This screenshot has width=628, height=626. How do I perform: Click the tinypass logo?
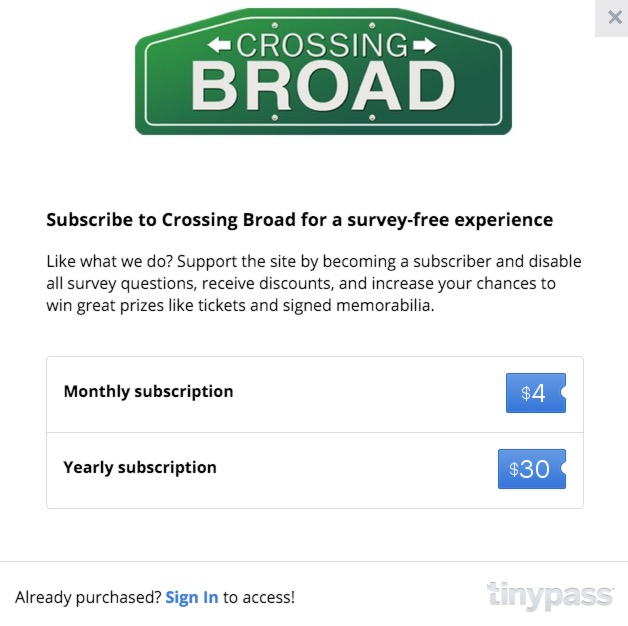click(549, 596)
